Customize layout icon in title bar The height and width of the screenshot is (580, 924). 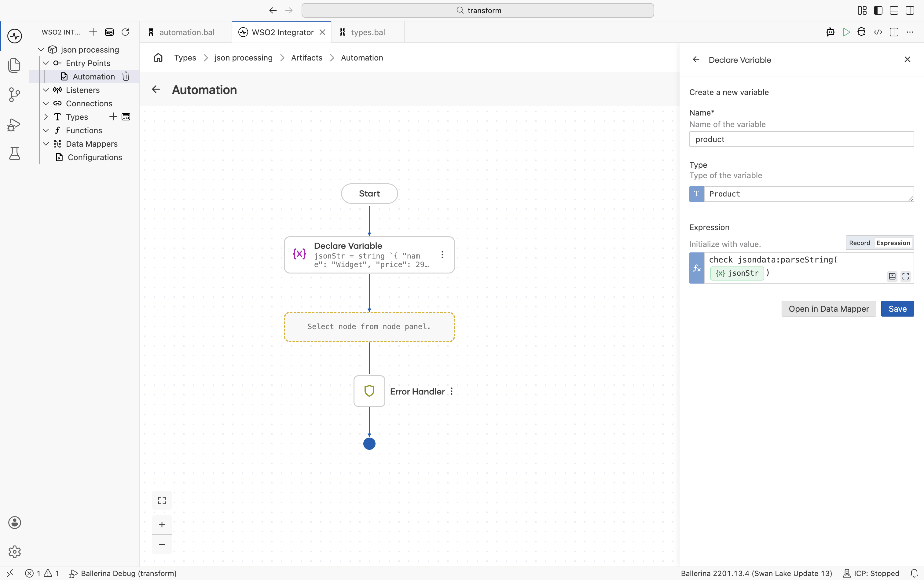click(x=862, y=10)
